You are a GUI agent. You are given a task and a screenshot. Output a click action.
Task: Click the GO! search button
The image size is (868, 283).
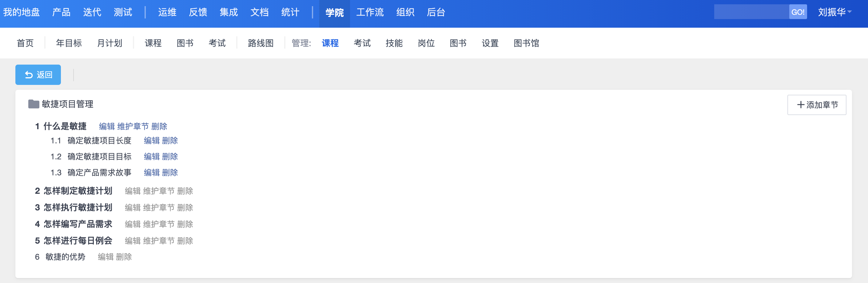pyautogui.click(x=798, y=12)
